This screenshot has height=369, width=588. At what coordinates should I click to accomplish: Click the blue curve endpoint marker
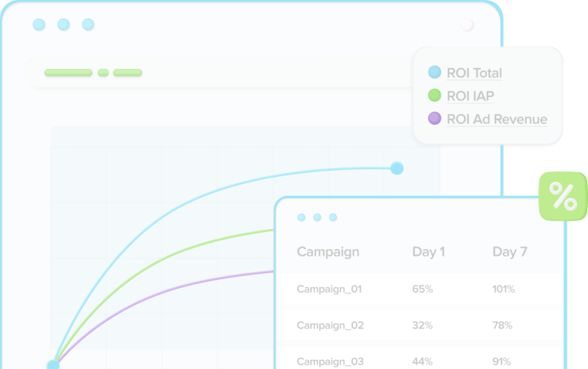397,168
